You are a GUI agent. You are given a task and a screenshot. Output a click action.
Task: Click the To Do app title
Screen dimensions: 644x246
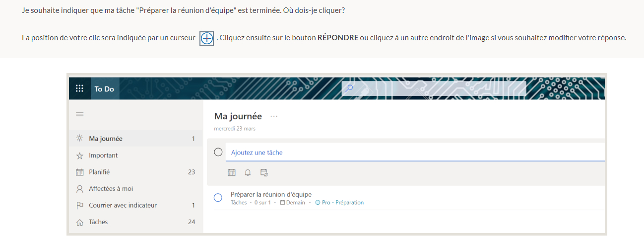click(104, 89)
